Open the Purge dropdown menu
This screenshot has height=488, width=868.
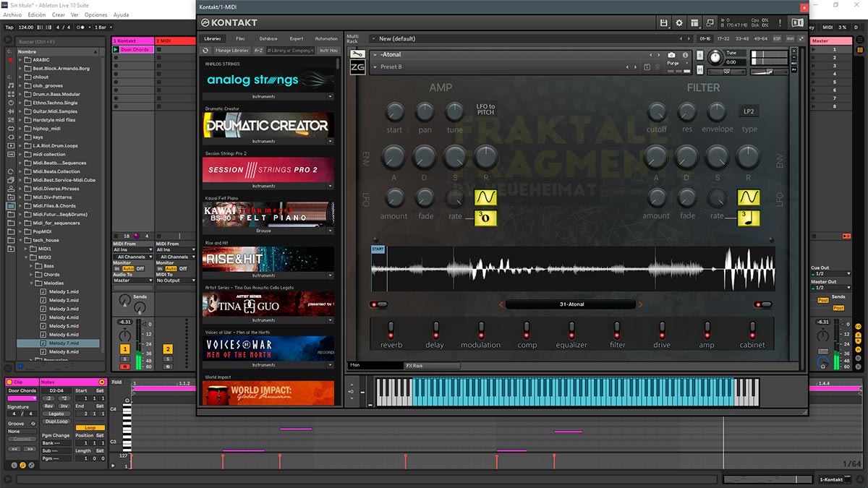click(x=677, y=64)
